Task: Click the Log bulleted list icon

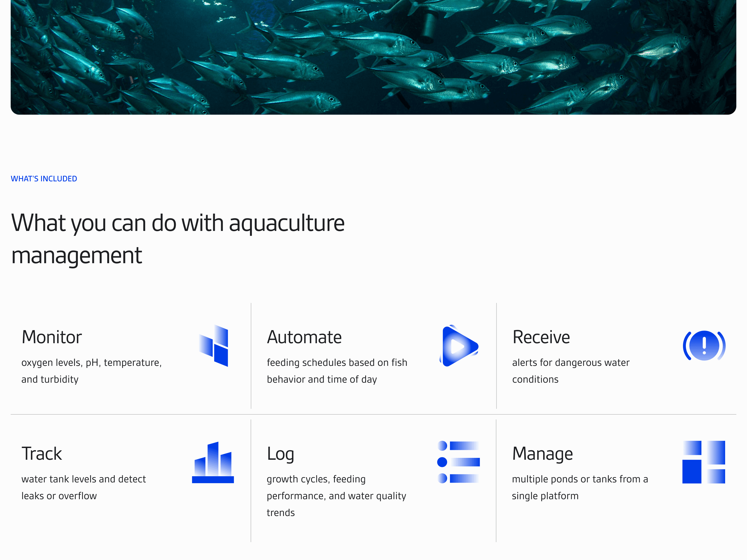Action: pos(458,462)
